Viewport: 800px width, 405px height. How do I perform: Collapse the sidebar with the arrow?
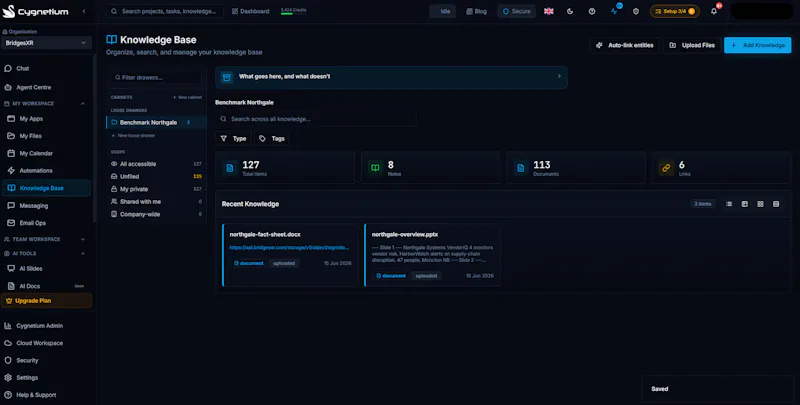[84, 11]
